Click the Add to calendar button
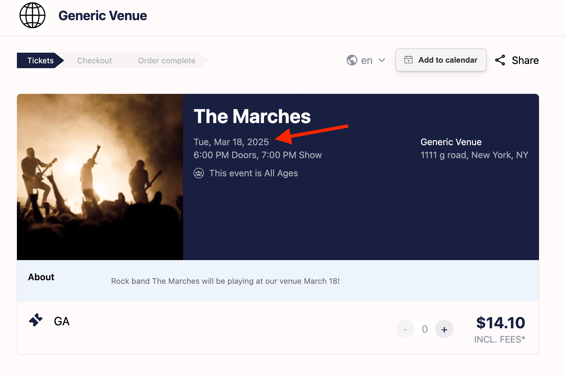The width and height of the screenshot is (565, 376). point(441,60)
